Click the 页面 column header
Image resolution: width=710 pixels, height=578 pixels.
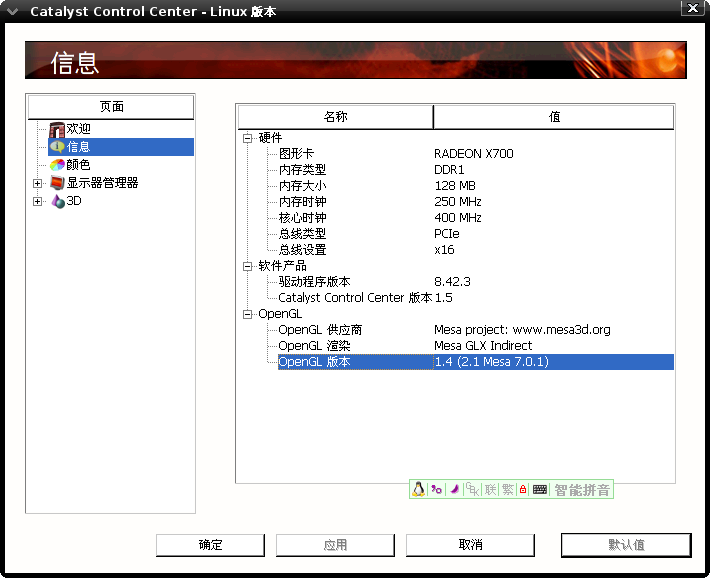click(111, 107)
